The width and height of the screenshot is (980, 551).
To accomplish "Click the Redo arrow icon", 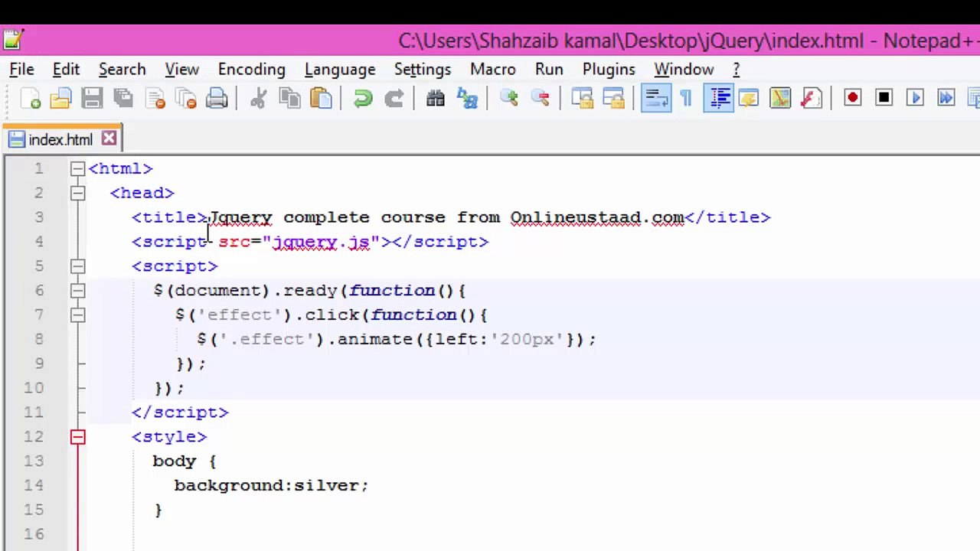I will [394, 98].
